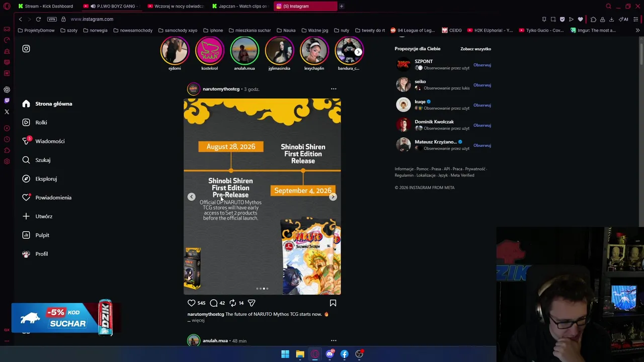Open the mieszkania suchar bookmark folder
This screenshot has width=644, height=362.
click(249, 30)
